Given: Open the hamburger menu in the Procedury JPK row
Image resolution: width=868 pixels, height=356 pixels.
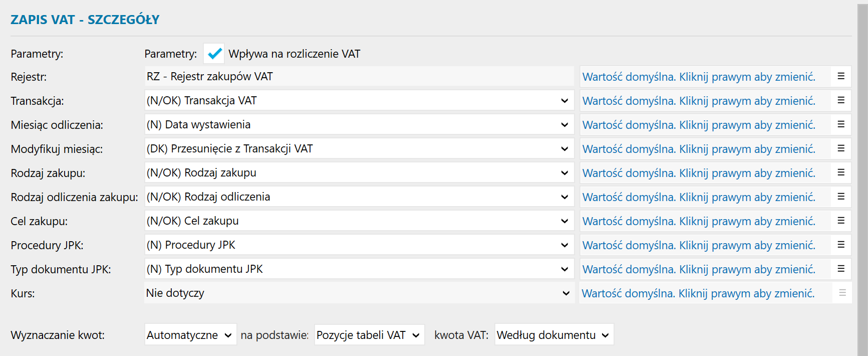Looking at the screenshot, I should 841,245.
